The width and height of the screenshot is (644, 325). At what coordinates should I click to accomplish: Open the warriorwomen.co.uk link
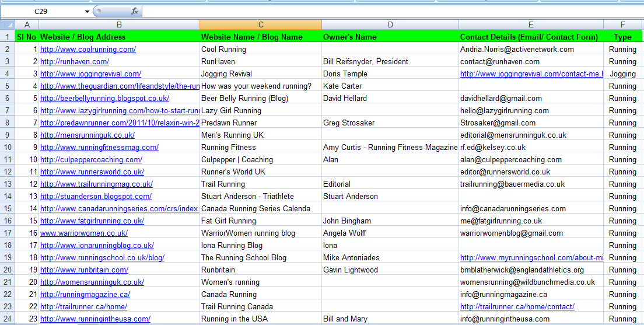click(x=84, y=233)
